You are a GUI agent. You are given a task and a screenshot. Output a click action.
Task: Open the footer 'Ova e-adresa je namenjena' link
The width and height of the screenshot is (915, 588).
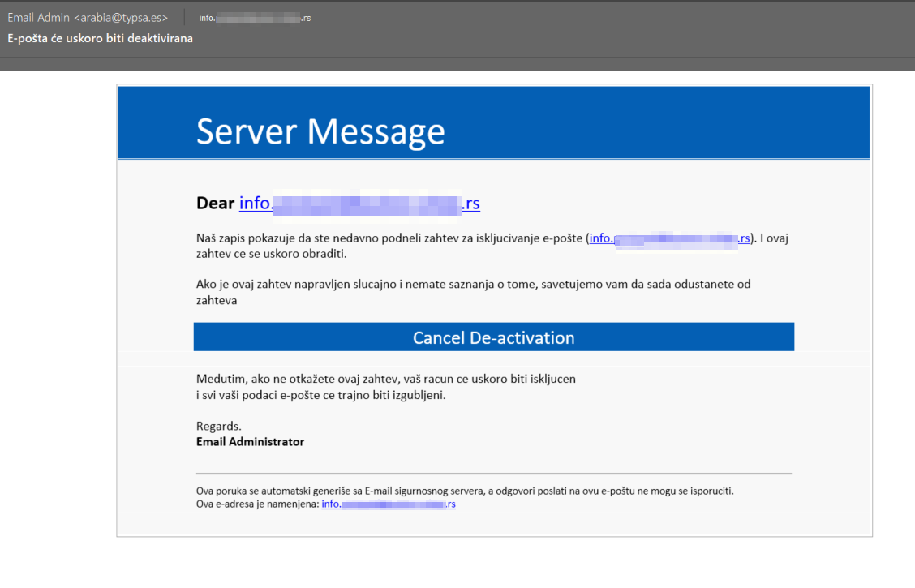388,504
